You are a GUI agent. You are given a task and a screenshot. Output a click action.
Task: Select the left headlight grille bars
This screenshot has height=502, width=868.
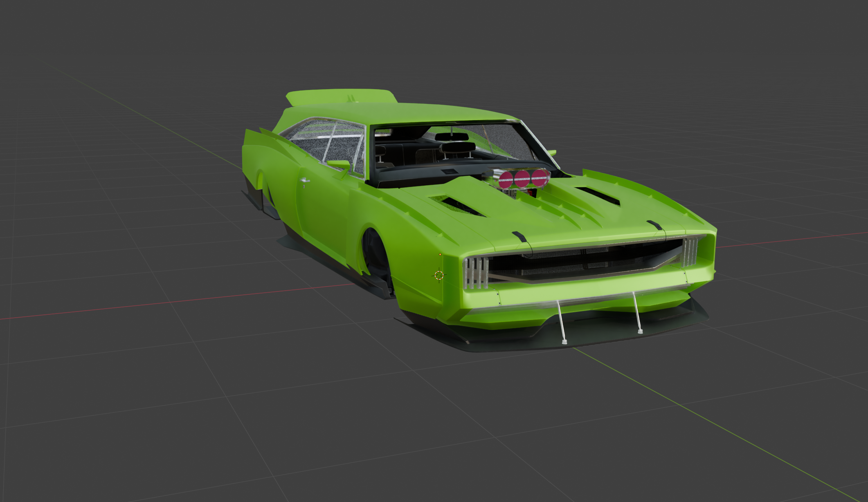tap(476, 272)
